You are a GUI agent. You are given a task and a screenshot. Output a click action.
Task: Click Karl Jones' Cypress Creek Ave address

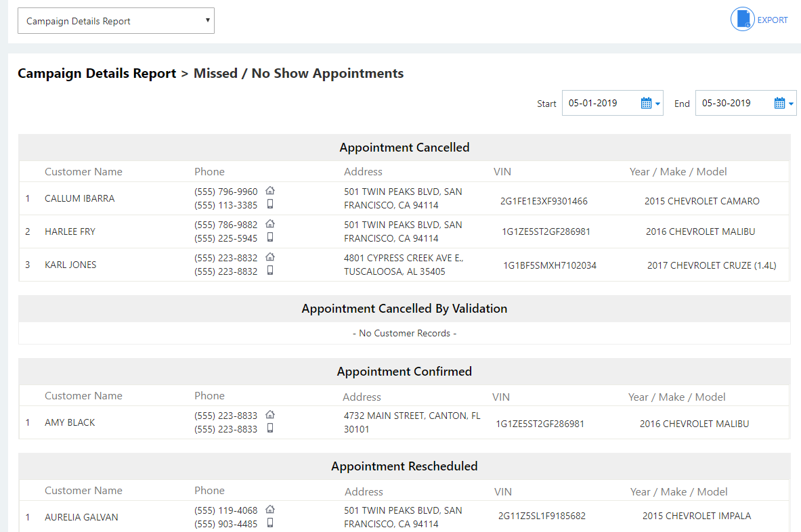click(x=404, y=265)
